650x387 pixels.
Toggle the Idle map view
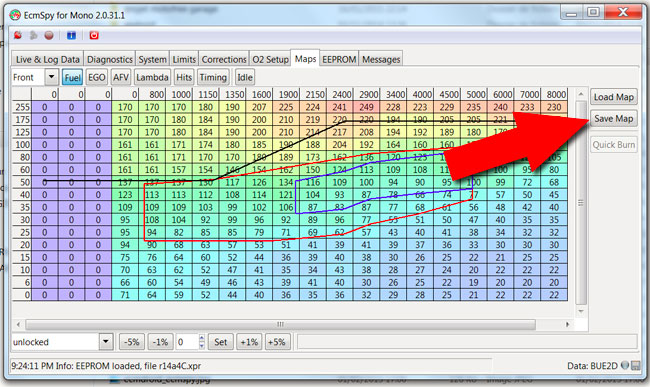(x=245, y=77)
